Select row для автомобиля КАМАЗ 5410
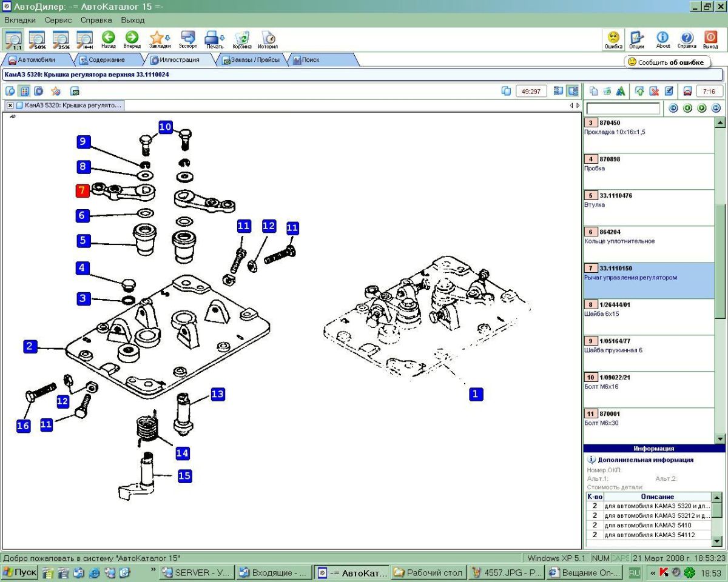 [x=649, y=525]
